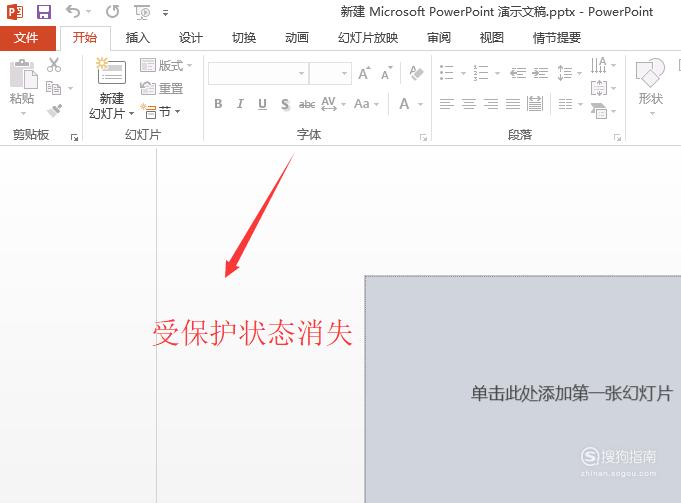The width and height of the screenshot is (681, 503).
Task: Open the 文件 menu
Action: coord(27,38)
